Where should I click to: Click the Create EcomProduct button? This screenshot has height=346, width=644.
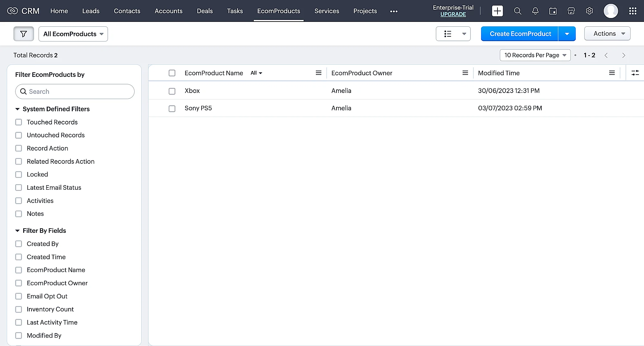tap(520, 34)
